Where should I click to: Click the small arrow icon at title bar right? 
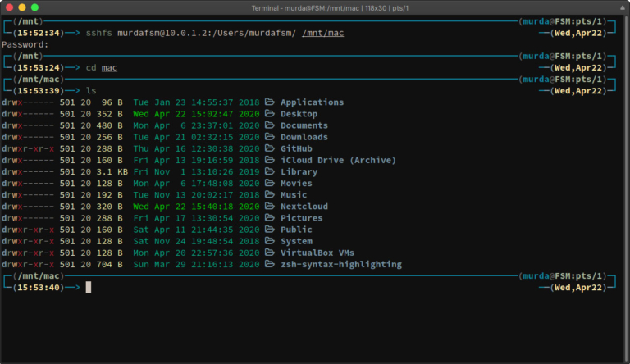coord(623,7)
